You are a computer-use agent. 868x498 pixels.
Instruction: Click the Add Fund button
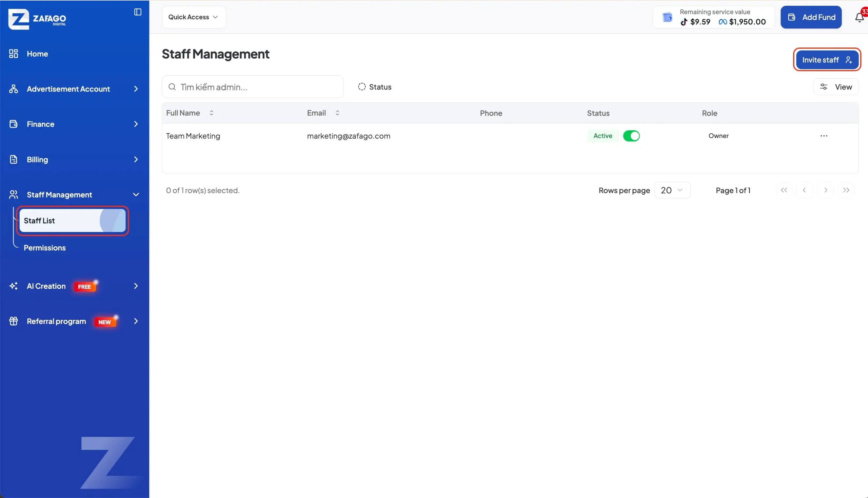811,17
